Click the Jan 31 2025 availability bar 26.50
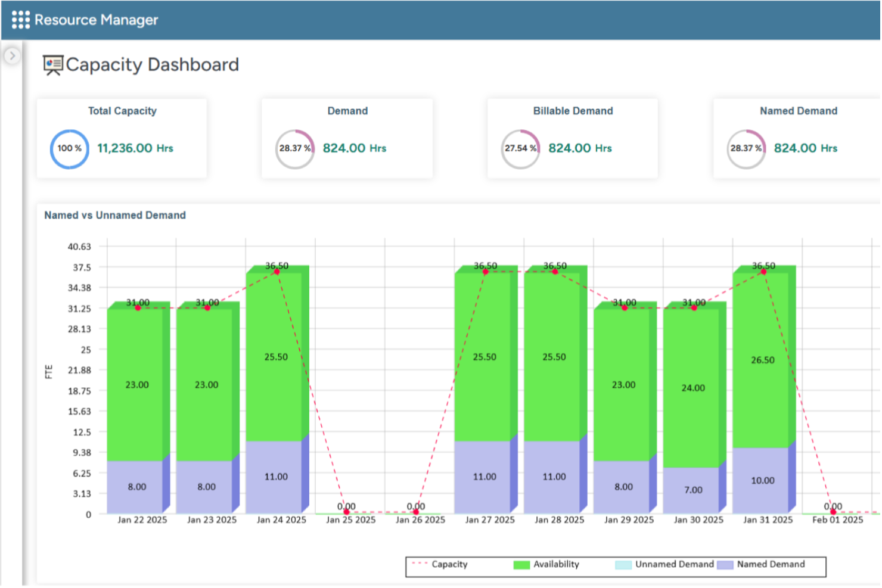 (761, 360)
